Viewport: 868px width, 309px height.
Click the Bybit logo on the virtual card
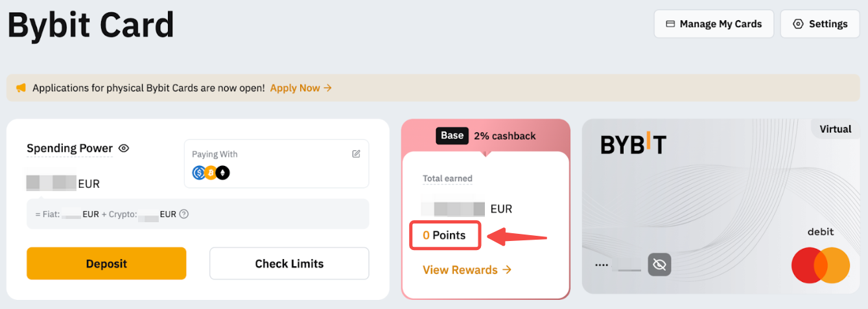(633, 145)
